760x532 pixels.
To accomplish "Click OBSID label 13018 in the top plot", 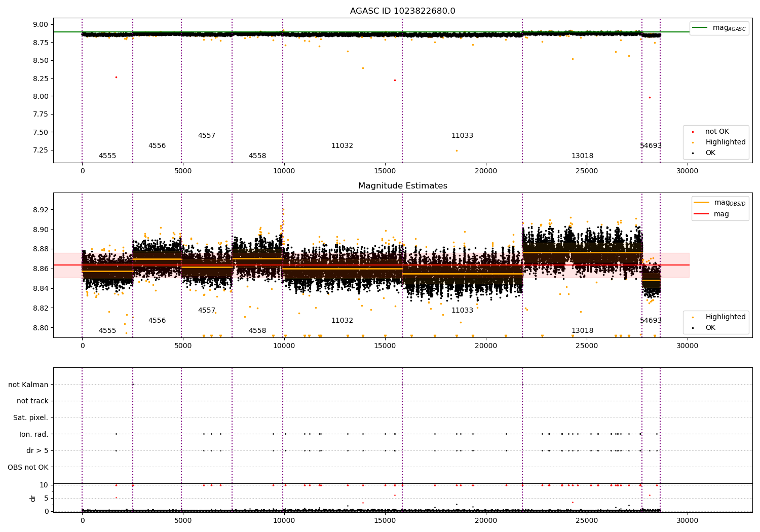I will [583, 156].
